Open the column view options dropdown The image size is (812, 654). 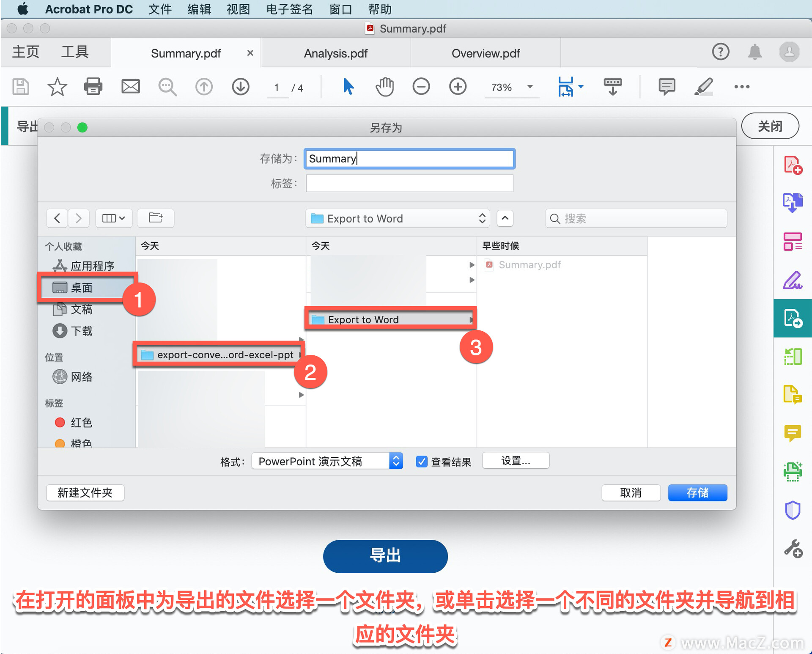114,218
